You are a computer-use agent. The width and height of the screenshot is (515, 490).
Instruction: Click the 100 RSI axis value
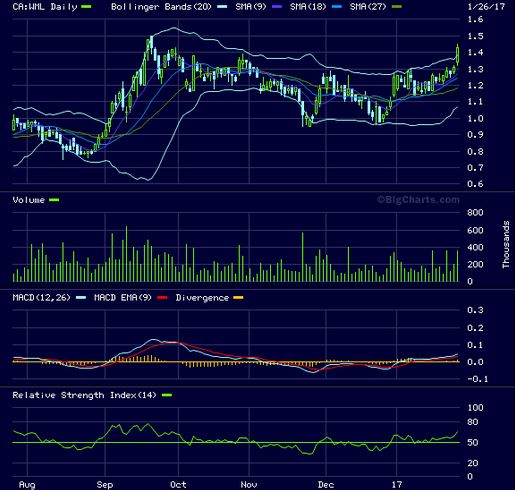[475, 408]
